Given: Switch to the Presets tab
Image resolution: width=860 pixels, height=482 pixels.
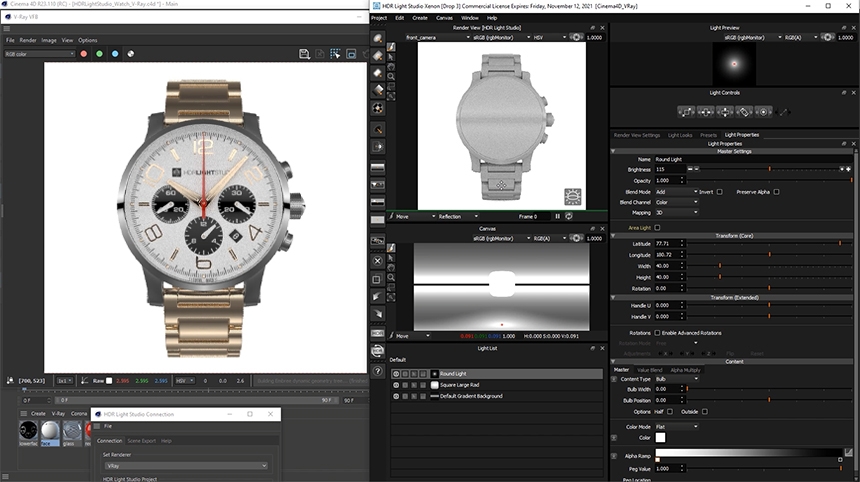Looking at the screenshot, I should coord(708,135).
